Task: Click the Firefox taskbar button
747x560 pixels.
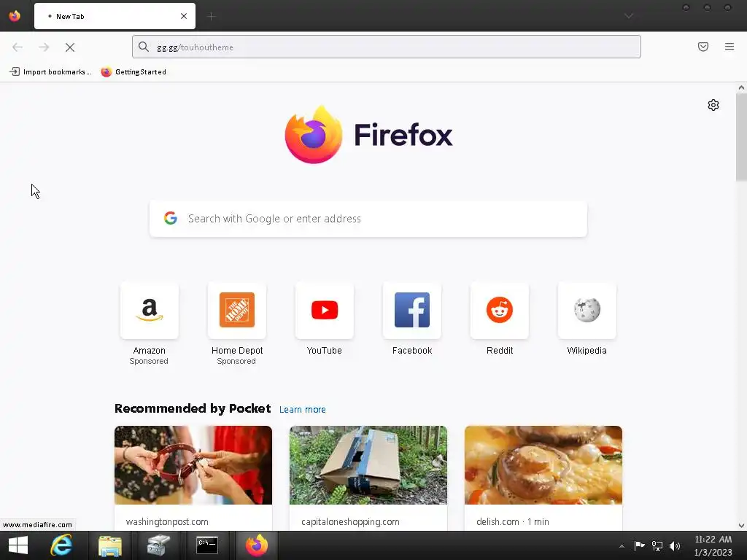Action: (x=257, y=545)
